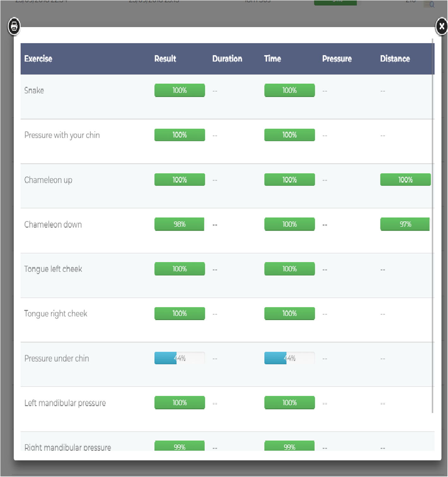Click Snake's Time progress bar
The image size is (448, 477).
[x=289, y=90]
